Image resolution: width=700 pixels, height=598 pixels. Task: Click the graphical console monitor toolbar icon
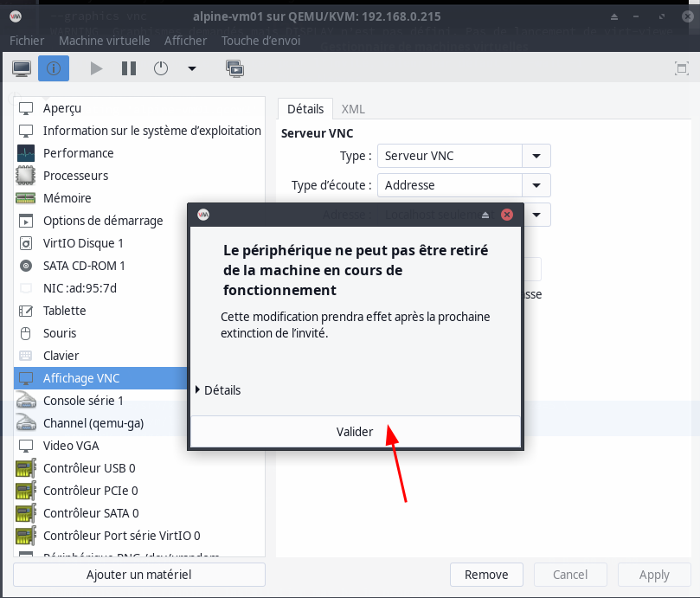click(22, 68)
